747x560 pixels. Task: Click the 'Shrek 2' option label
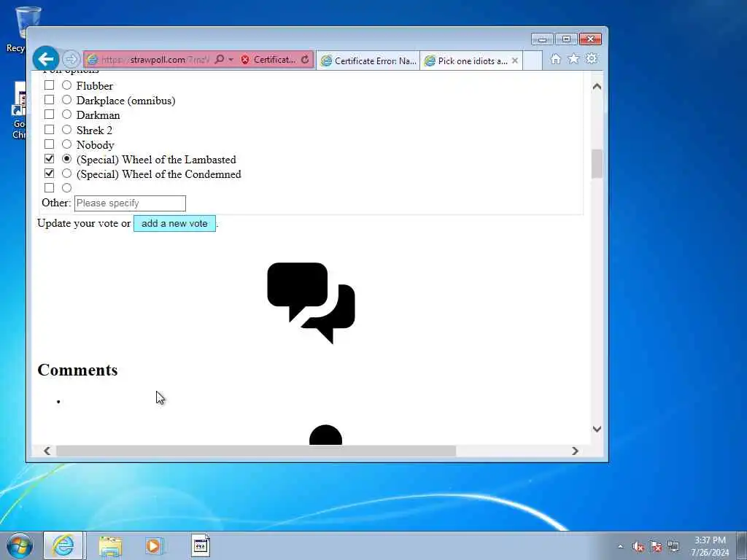click(x=94, y=130)
